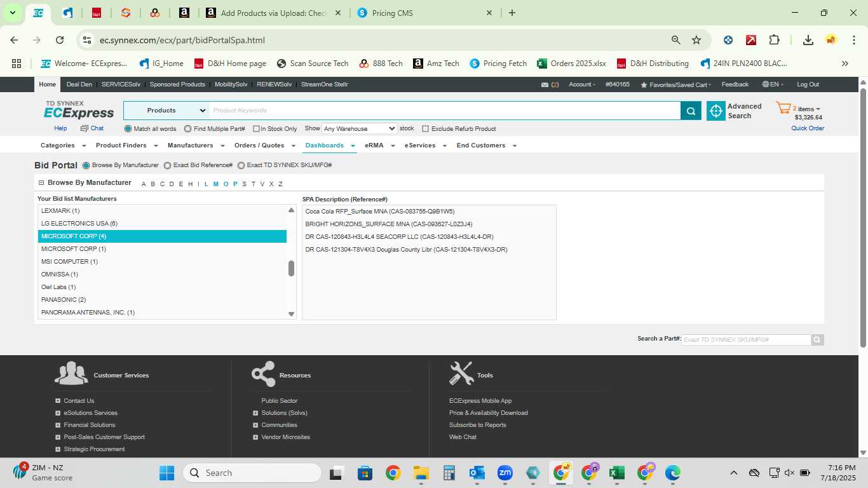Collapse Browse By Manufacturer section
This screenshot has width=868, height=488.
[41, 183]
